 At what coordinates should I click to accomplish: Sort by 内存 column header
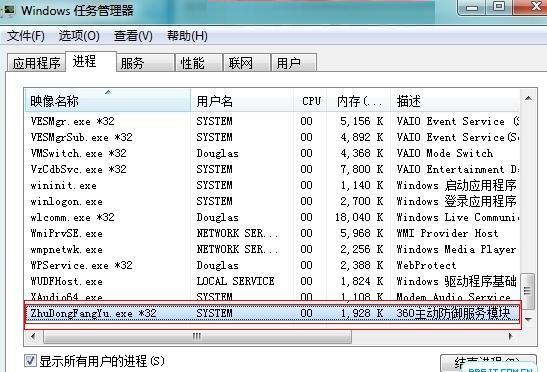pyautogui.click(x=358, y=101)
